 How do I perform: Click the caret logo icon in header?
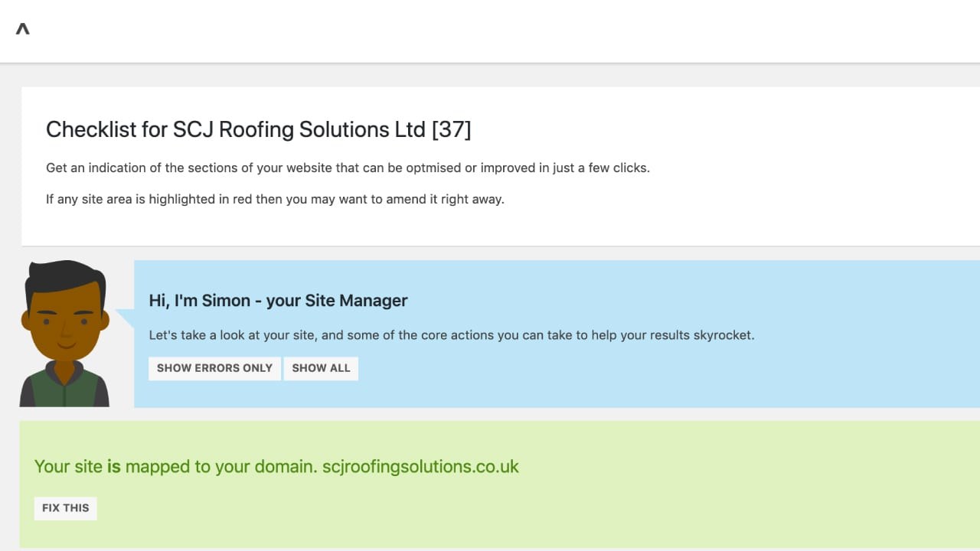pos(23,29)
